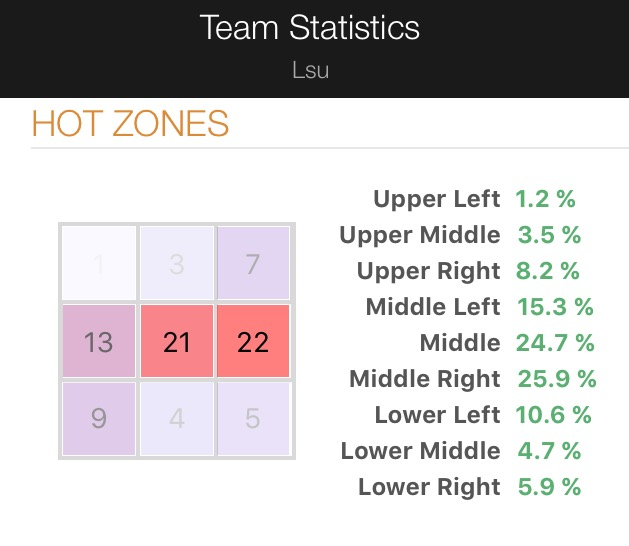Click the Upper Middle 3.5 % value
Viewport: 629px width, 546px height.
click(549, 235)
